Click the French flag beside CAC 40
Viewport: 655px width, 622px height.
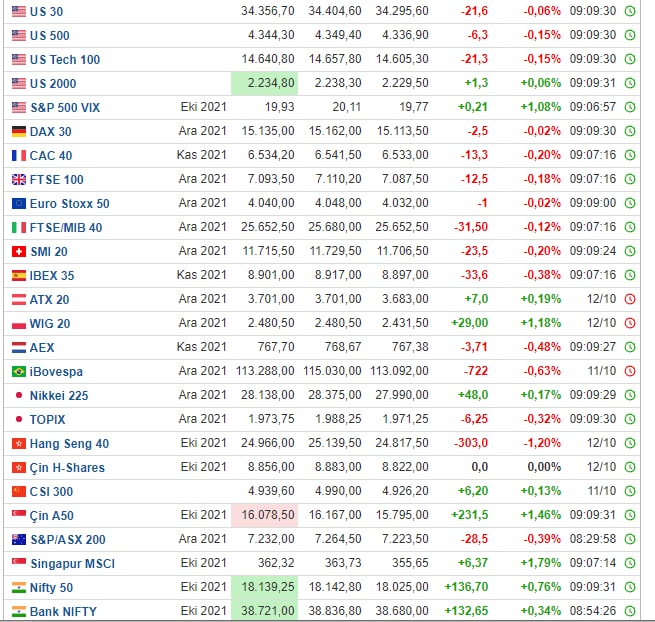pos(19,155)
